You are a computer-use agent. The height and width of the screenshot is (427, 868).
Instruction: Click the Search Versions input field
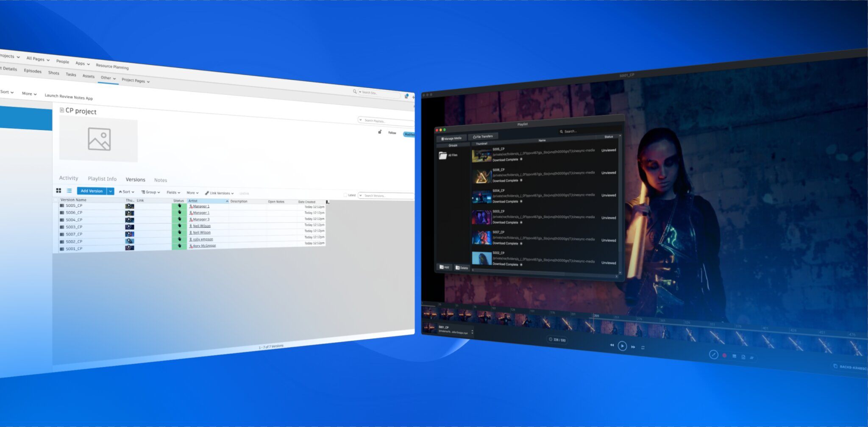coord(386,196)
